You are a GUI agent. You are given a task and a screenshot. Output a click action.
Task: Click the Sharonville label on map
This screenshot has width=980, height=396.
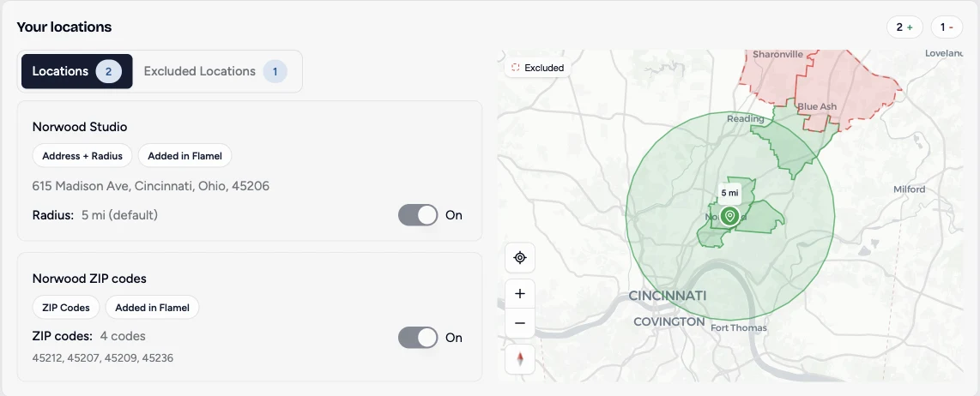[777, 54]
